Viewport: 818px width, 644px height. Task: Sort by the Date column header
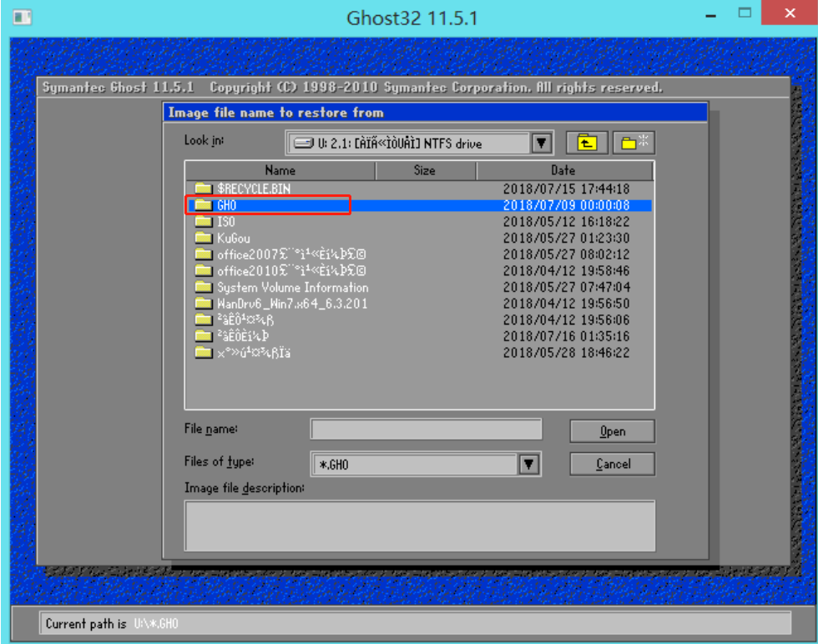click(564, 170)
